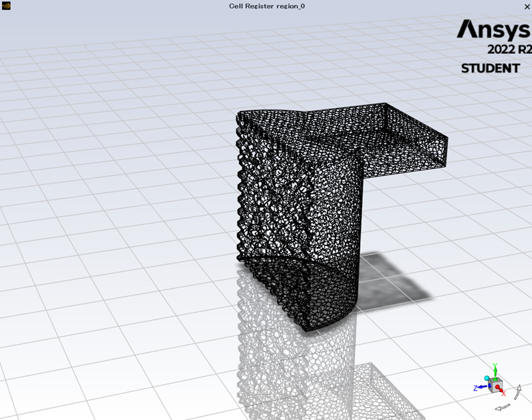This screenshot has height=420, width=532.
Task: Click the green Y axis arrow on triad
Action: pyautogui.click(x=495, y=371)
